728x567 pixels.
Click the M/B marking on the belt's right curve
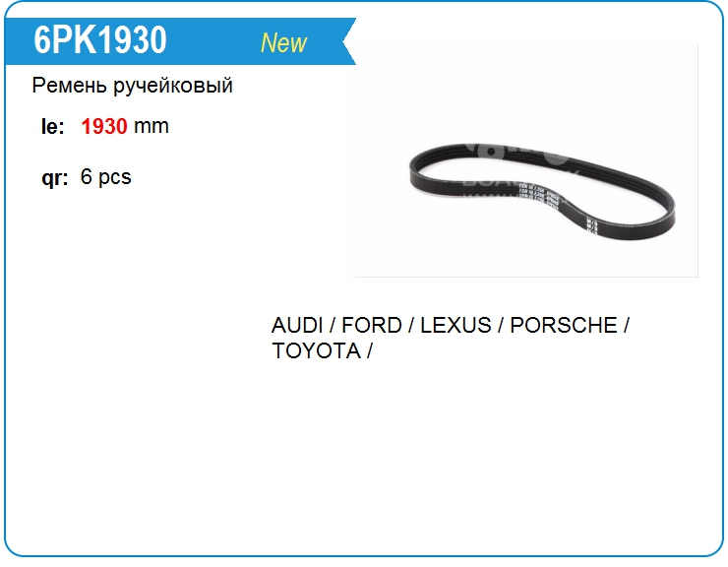pyautogui.click(x=592, y=225)
